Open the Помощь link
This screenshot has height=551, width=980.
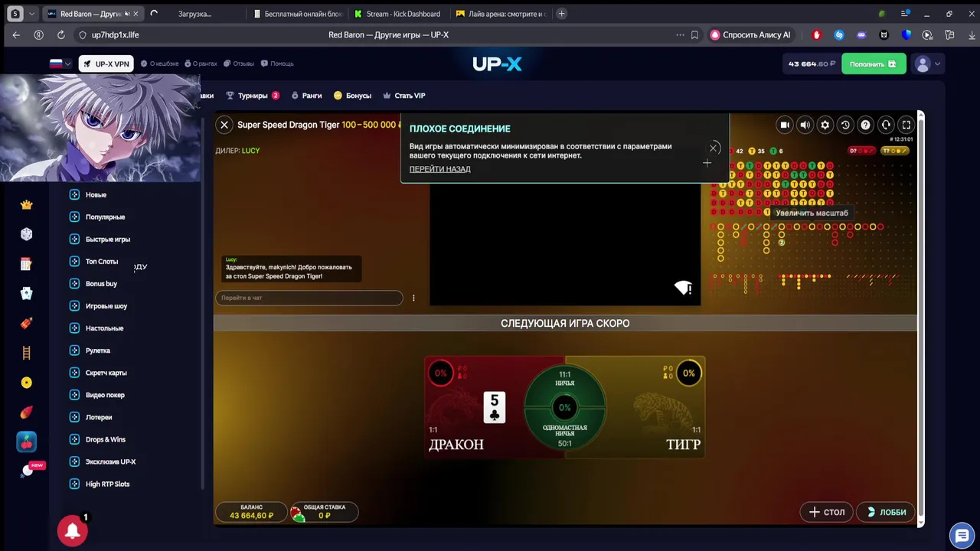277,64
